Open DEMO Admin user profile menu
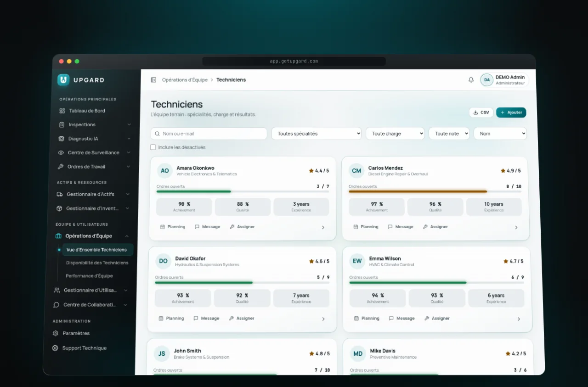This screenshot has height=387, width=588. pos(504,80)
